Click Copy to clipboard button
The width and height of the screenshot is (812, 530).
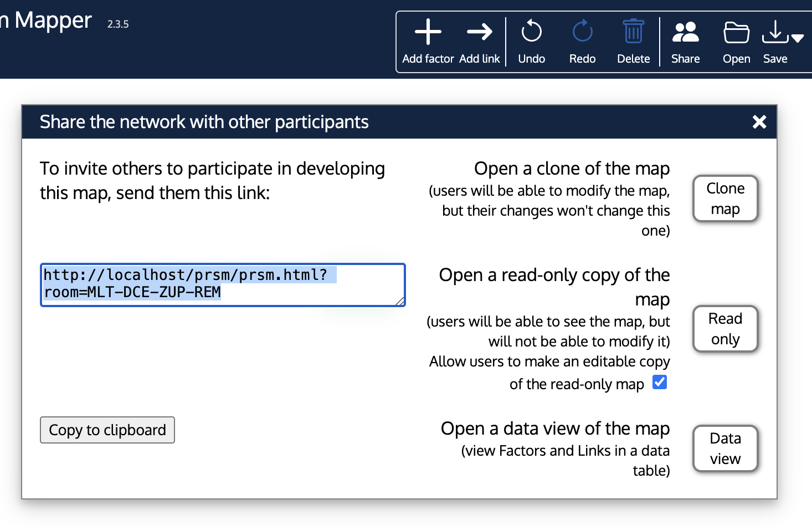pos(107,430)
